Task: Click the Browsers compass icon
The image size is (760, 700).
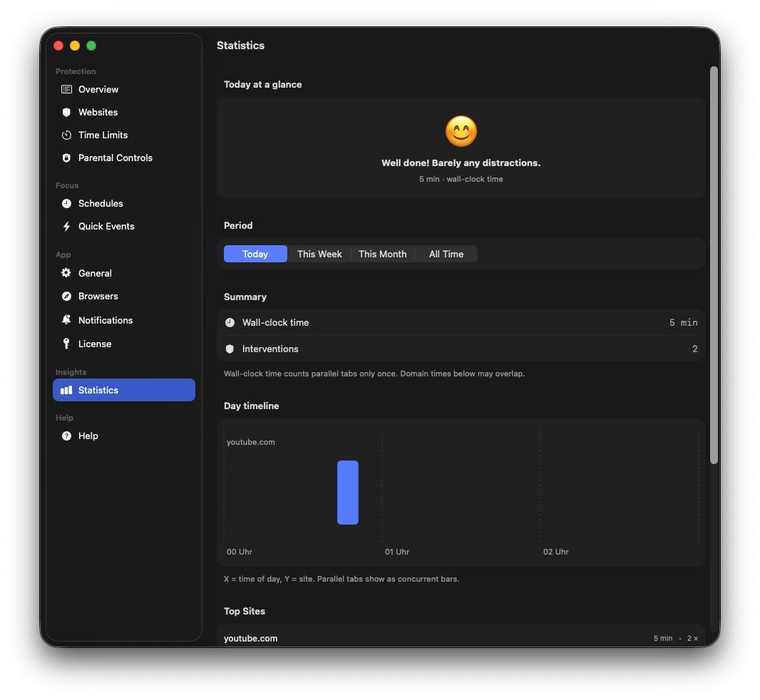Action: [66, 296]
